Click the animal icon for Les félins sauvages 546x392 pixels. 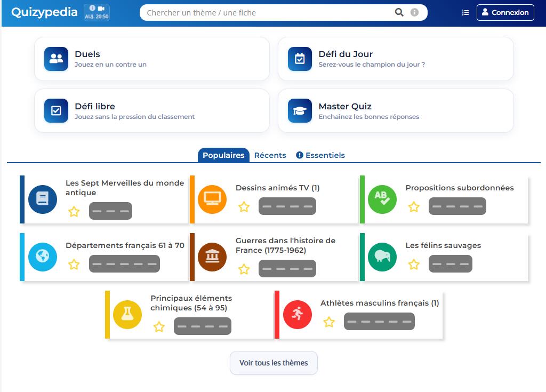(382, 257)
